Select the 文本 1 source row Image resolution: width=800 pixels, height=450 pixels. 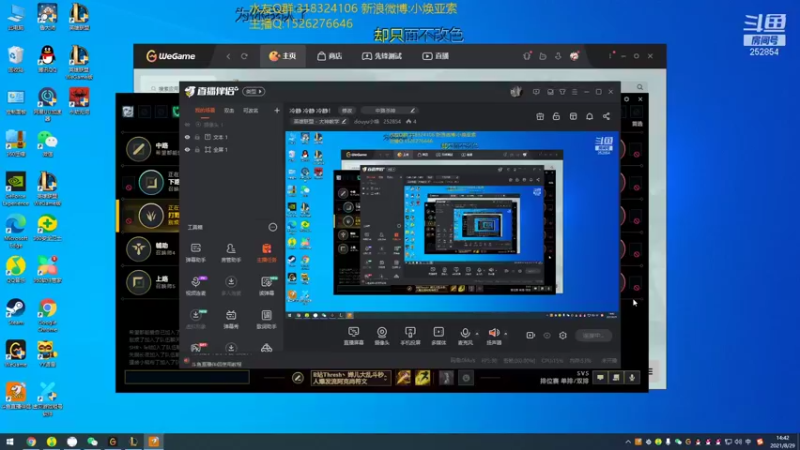click(232, 137)
